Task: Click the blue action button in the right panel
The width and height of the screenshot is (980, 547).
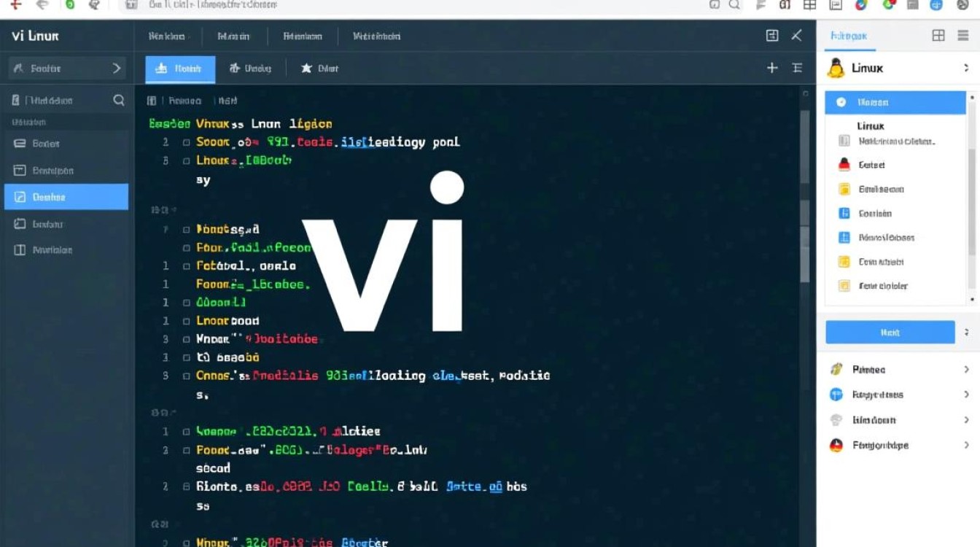Action: click(x=890, y=332)
